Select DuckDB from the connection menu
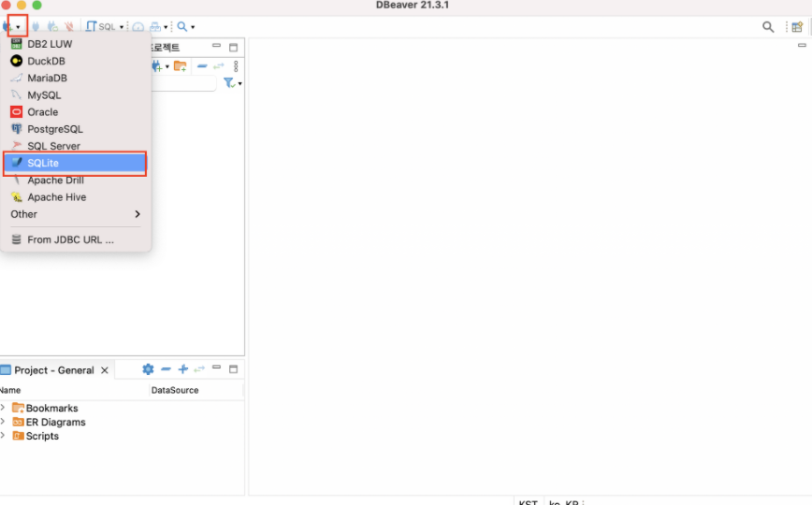Viewport: 812px width, 505px height. (76, 61)
